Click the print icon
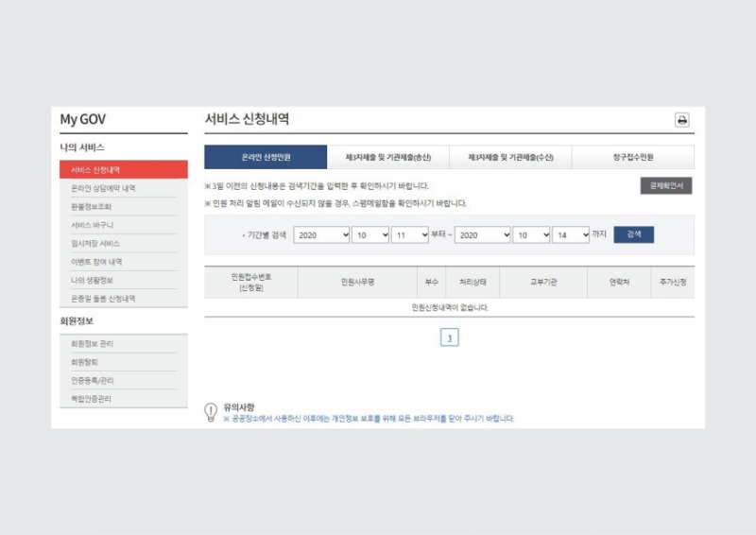Screen dimensions: 756x535 (x=681, y=120)
